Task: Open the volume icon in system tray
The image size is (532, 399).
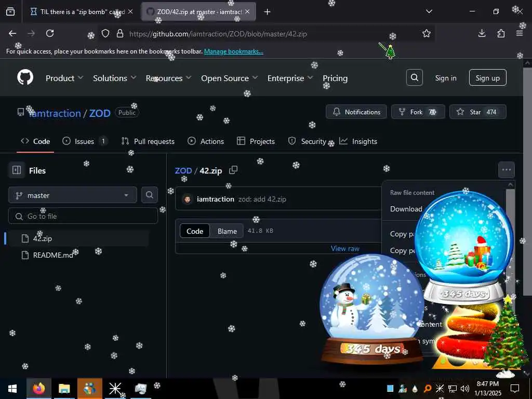Action: coord(464,389)
